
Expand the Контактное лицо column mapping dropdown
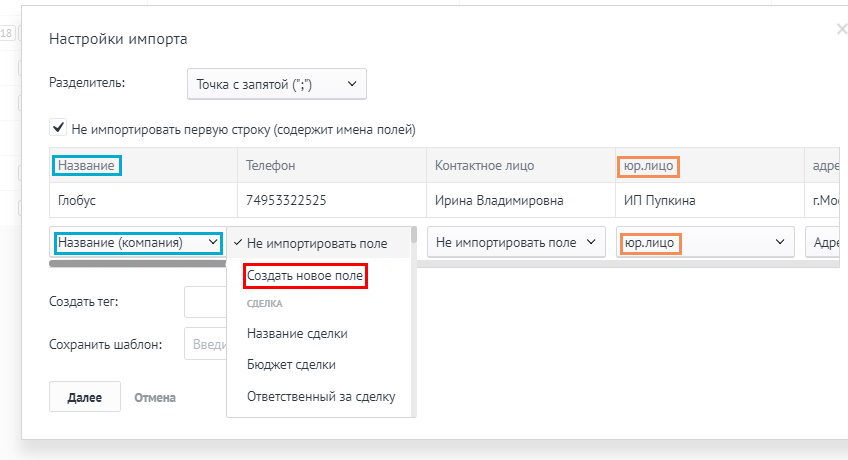point(516,242)
